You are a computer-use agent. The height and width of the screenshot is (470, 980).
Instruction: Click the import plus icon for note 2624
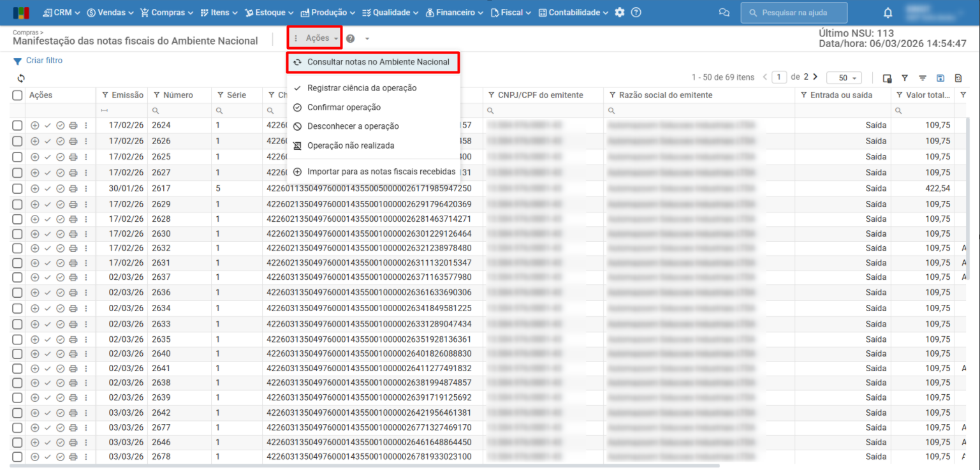pos(35,125)
